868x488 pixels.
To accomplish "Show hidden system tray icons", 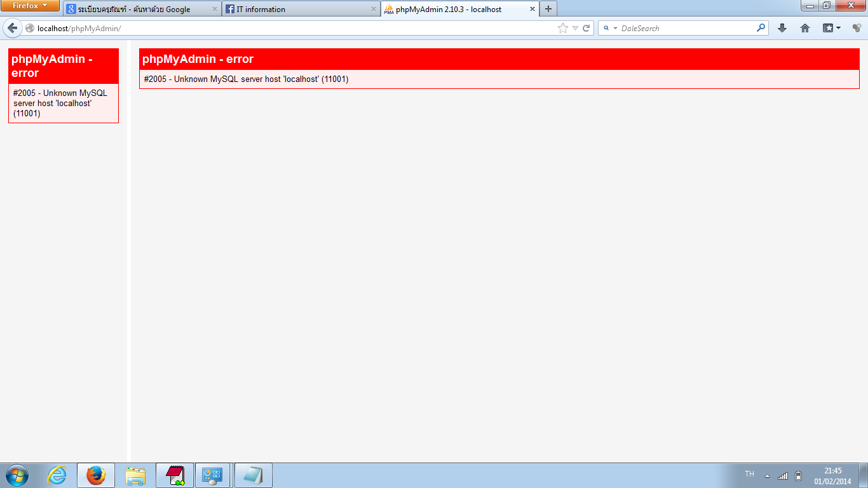I will pyautogui.click(x=767, y=476).
